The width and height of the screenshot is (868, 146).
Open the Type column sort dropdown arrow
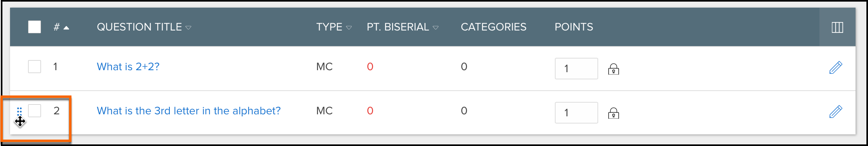click(349, 28)
